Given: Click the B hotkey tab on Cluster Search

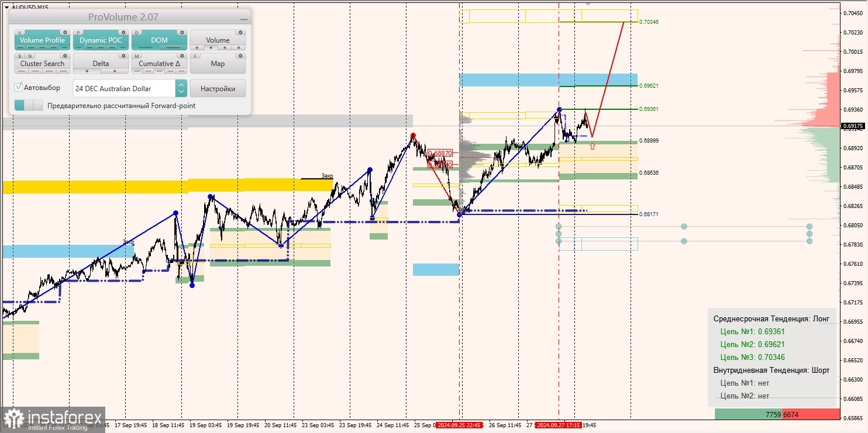Looking at the screenshot, I should (x=20, y=56).
